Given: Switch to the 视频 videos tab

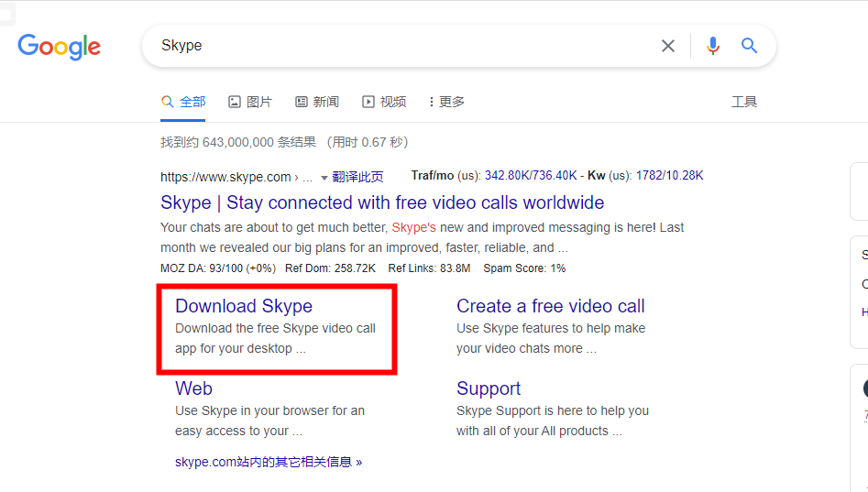Looking at the screenshot, I should click(384, 102).
